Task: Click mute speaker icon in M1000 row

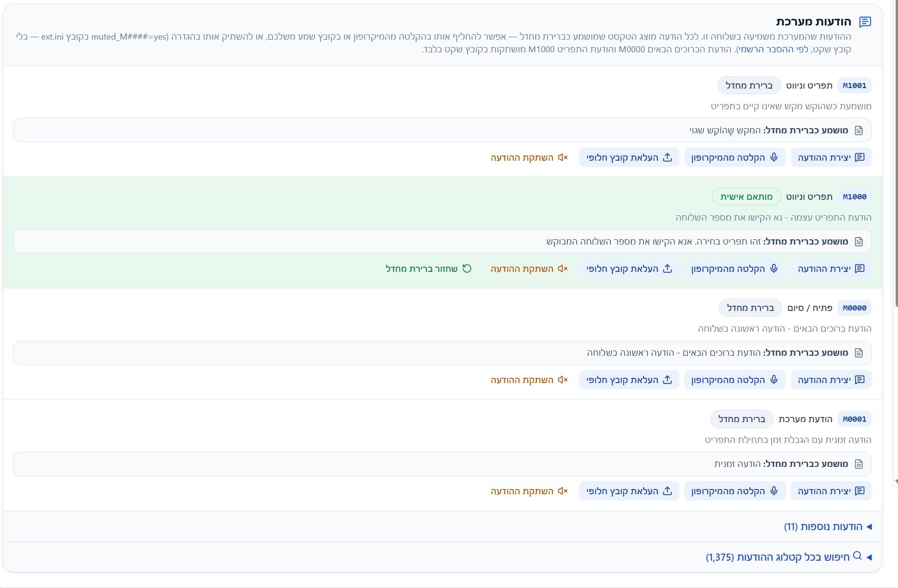Action: 563,269
